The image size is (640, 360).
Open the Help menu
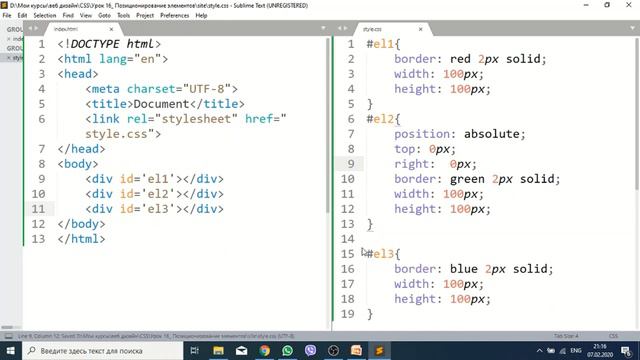201,16
